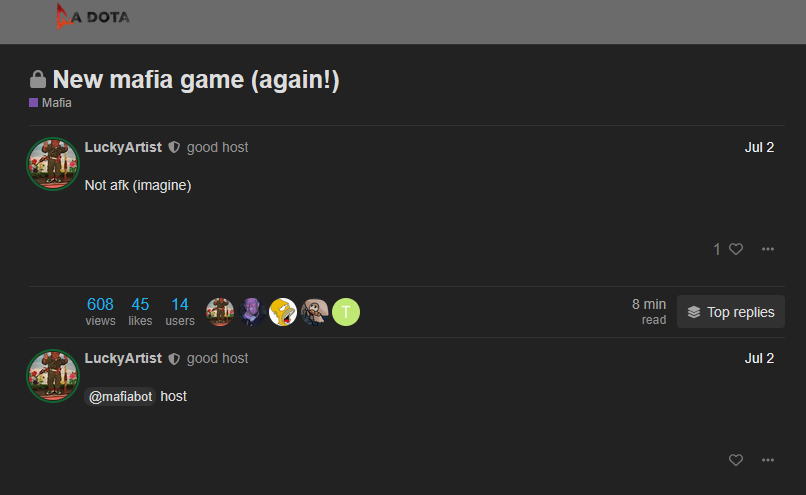The width and height of the screenshot is (806, 495).
Task: Open the purple character avatar participant
Action: pos(251,312)
